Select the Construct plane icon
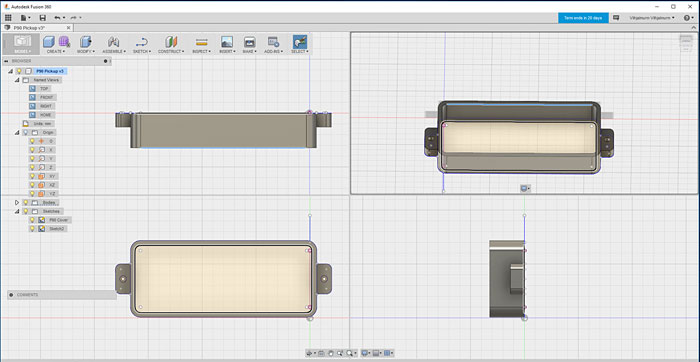 point(171,42)
